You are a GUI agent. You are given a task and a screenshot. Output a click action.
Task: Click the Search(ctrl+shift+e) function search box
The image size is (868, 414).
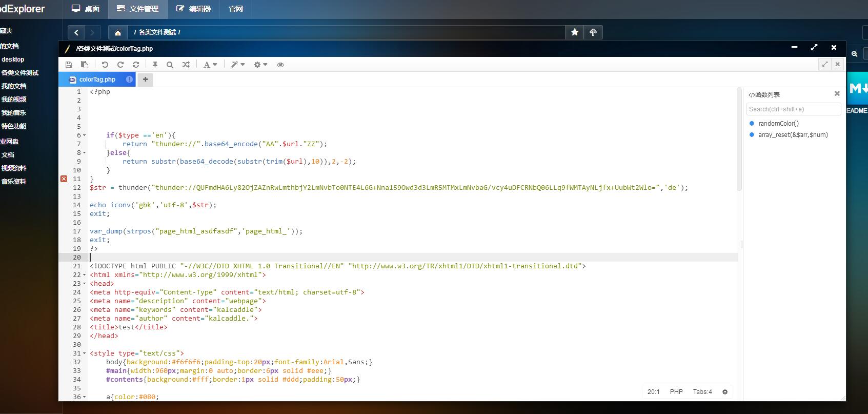pyautogui.click(x=793, y=109)
